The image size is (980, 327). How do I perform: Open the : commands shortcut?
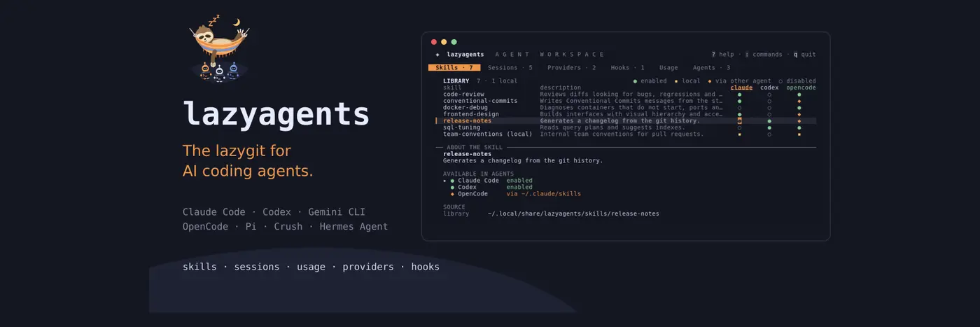pos(764,55)
